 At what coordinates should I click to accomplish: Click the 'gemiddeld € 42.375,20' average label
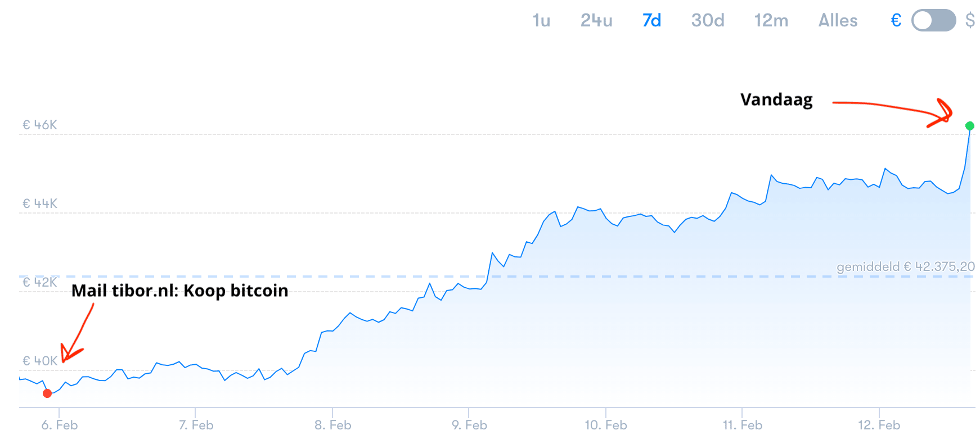click(x=905, y=266)
